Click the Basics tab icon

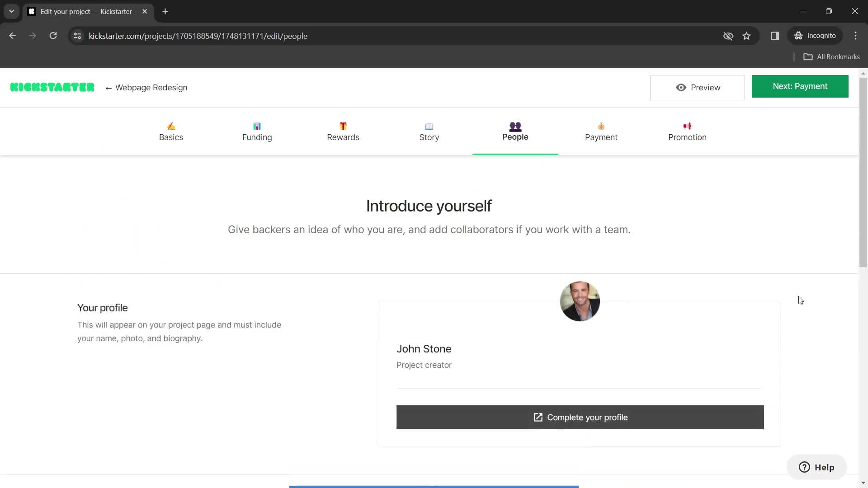pos(171,127)
